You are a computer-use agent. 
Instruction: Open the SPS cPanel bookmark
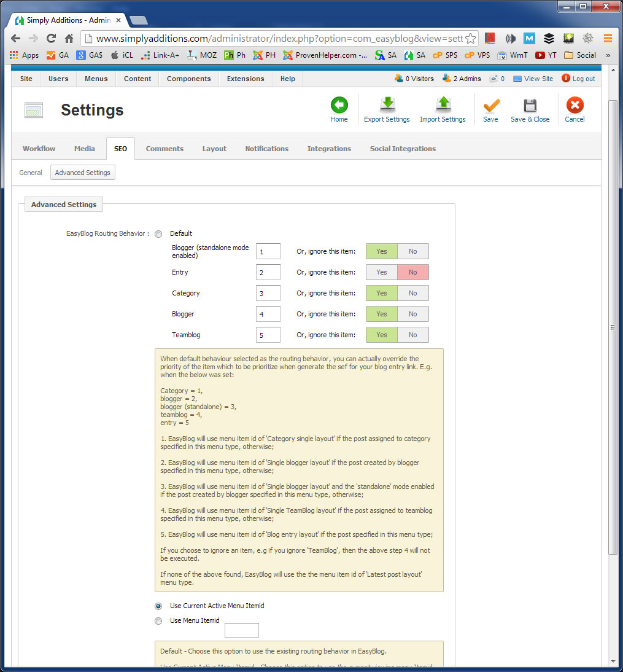(445, 55)
